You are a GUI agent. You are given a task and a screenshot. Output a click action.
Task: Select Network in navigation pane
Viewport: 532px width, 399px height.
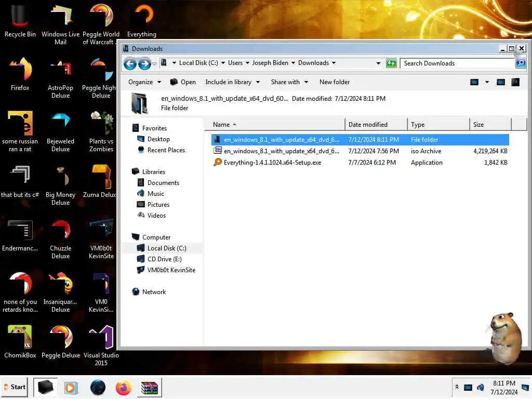coord(149,292)
